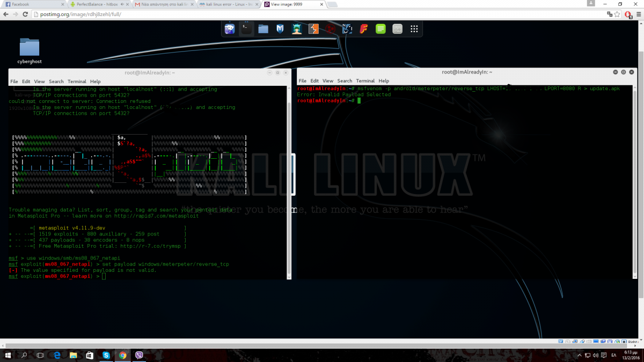Open Viber from the taskbar
The image size is (644, 362).
[140, 355]
